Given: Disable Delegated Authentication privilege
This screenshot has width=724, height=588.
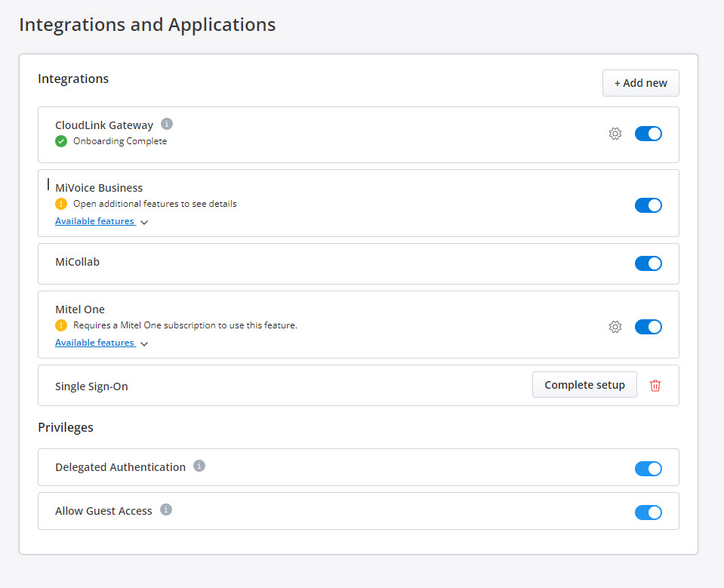Looking at the screenshot, I should point(649,469).
